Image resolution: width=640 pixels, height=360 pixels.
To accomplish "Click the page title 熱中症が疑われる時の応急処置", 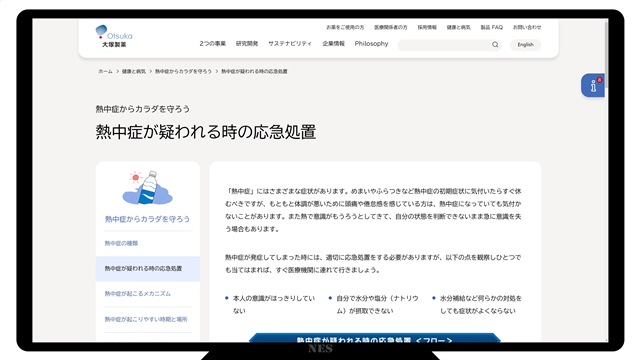I will [206, 132].
